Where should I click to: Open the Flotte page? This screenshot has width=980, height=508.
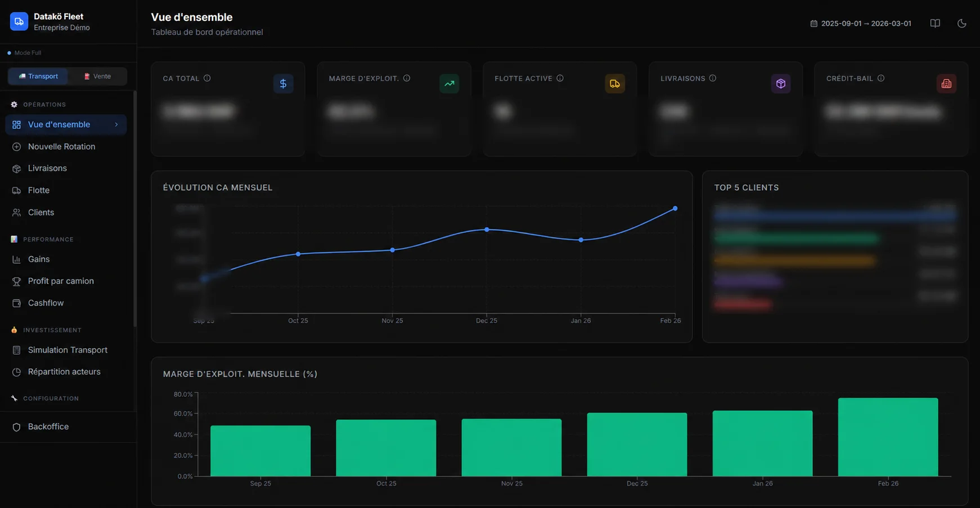(x=66, y=190)
